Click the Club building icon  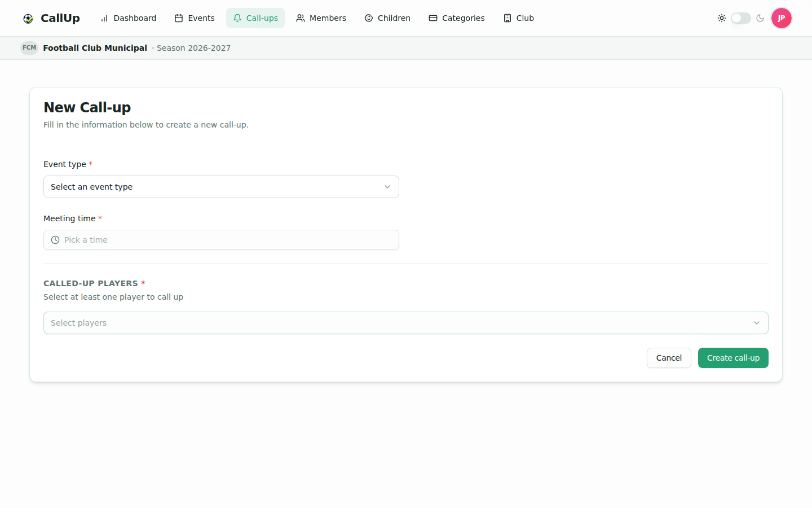coord(507,18)
